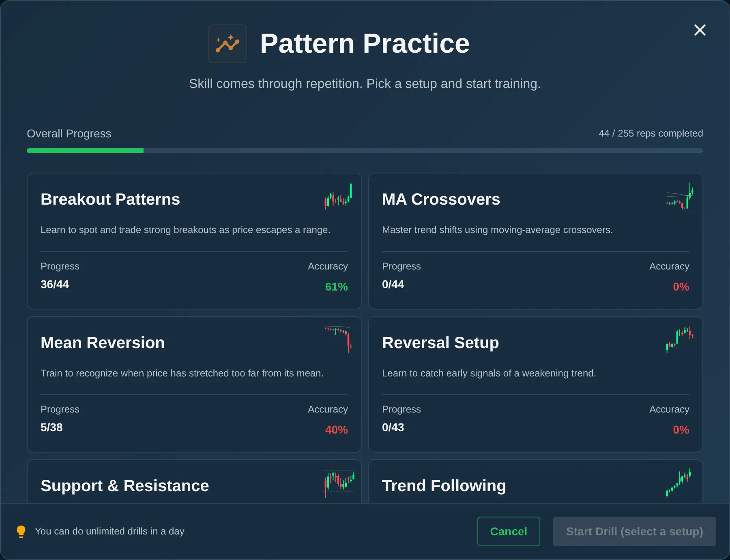Click the Reversal Setup 0% accuracy value
Image resolution: width=730 pixels, height=560 pixels.
coord(681,430)
